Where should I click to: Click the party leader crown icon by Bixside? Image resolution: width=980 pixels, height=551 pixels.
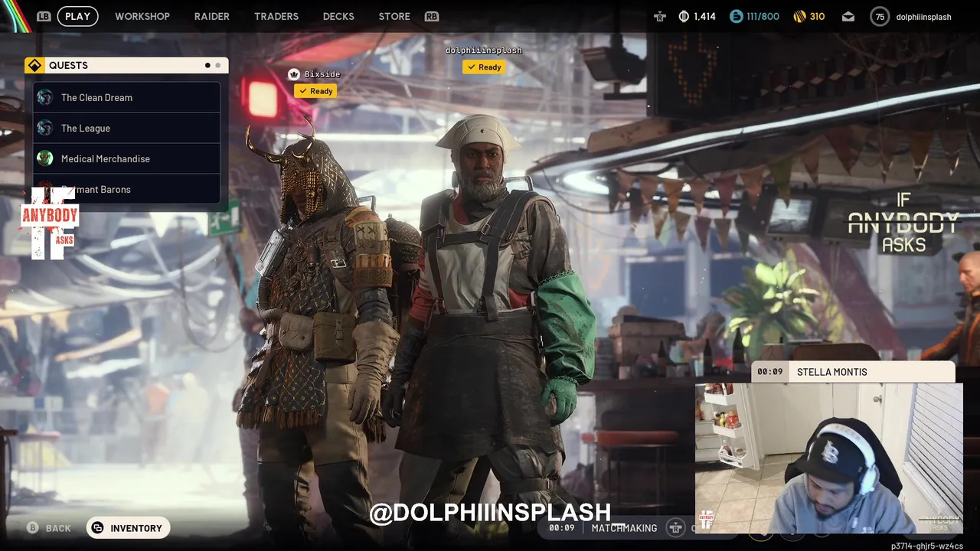pos(293,74)
